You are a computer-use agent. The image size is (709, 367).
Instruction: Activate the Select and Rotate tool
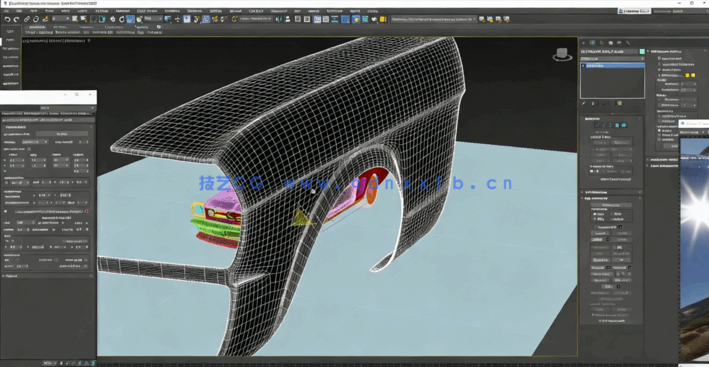tap(121, 19)
